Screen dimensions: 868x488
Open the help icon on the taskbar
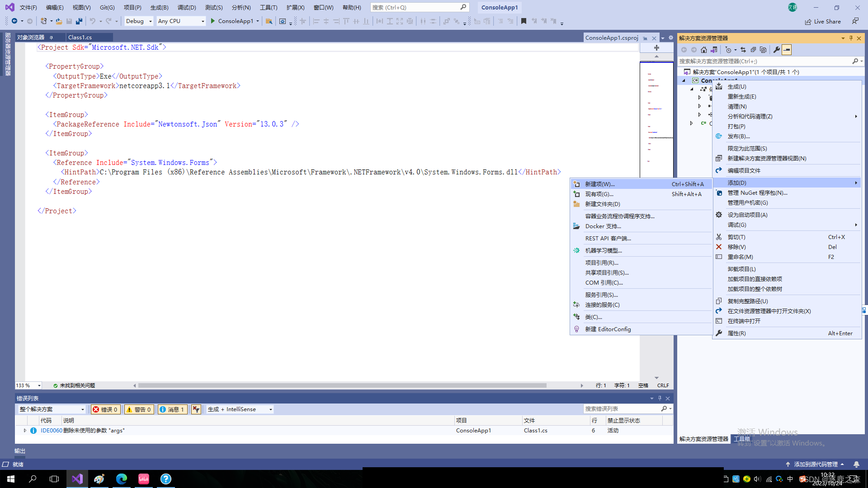166,479
